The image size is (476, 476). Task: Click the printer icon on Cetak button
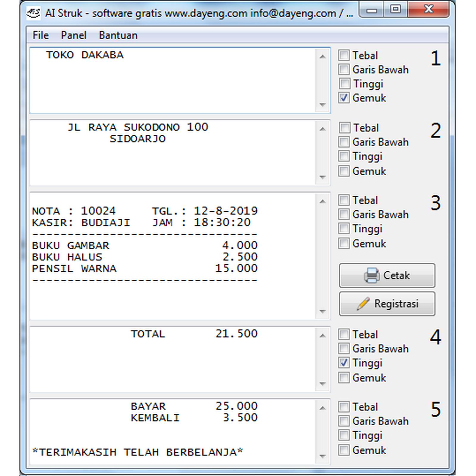tap(371, 275)
